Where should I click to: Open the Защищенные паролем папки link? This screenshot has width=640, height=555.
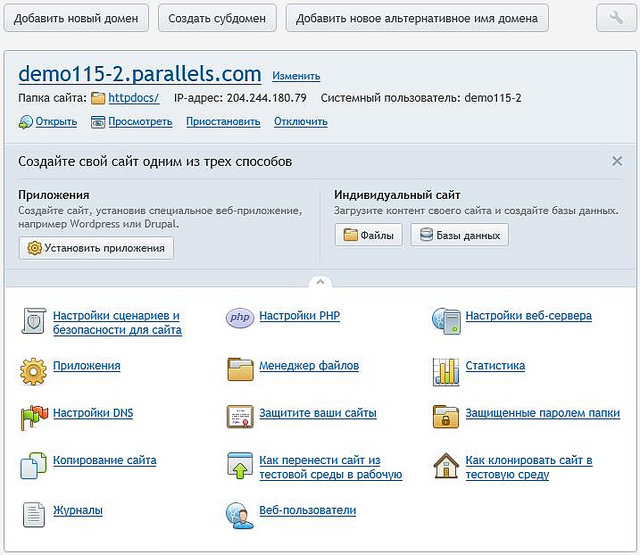(543, 413)
